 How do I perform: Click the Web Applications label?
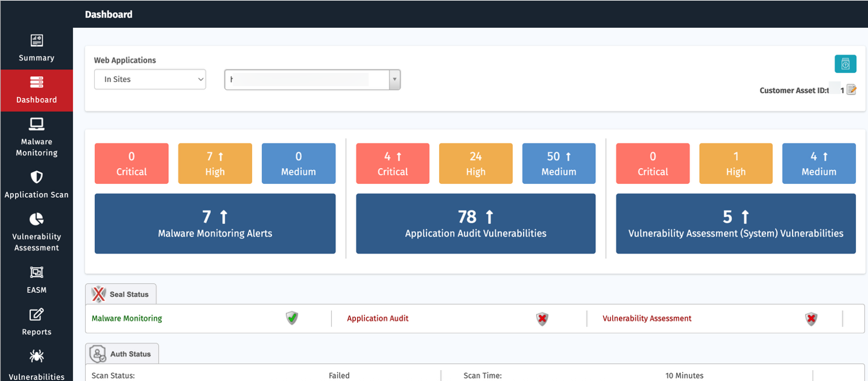click(125, 61)
